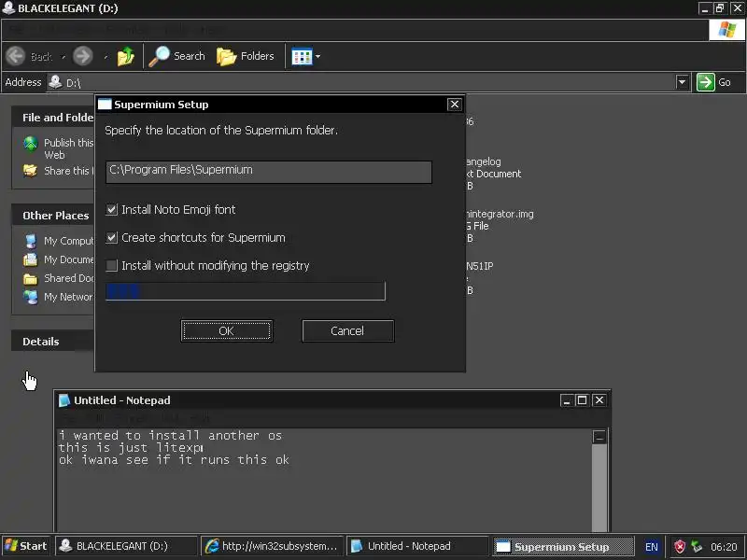Open the Views icon menu
This screenshot has height=560, width=747.
(x=302, y=57)
